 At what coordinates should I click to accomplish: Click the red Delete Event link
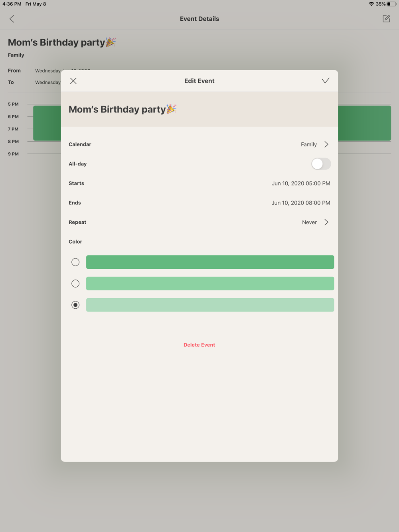tap(199, 345)
